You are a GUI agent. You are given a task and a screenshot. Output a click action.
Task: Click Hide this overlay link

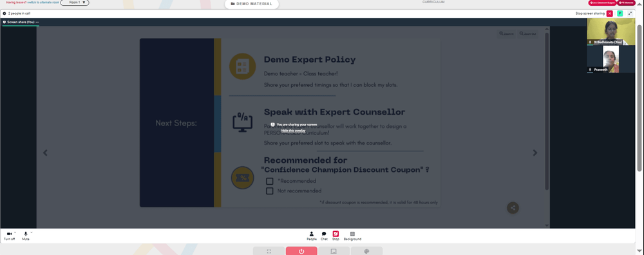point(293,131)
